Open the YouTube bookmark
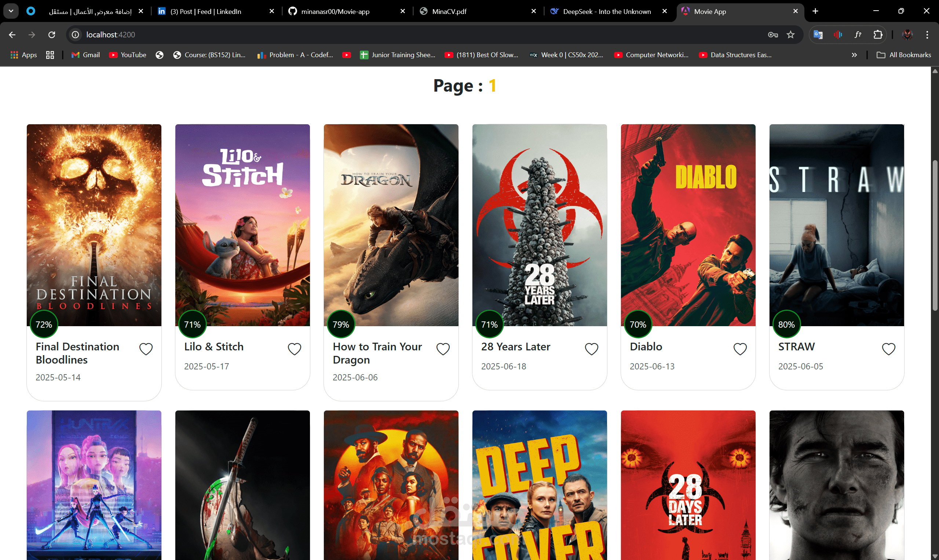939x560 pixels. click(x=128, y=55)
